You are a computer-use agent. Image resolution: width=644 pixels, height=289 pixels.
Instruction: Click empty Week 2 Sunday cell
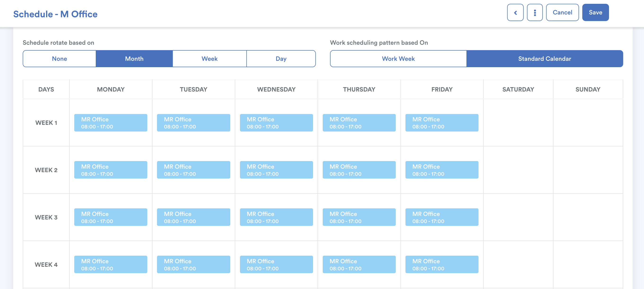tap(588, 170)
